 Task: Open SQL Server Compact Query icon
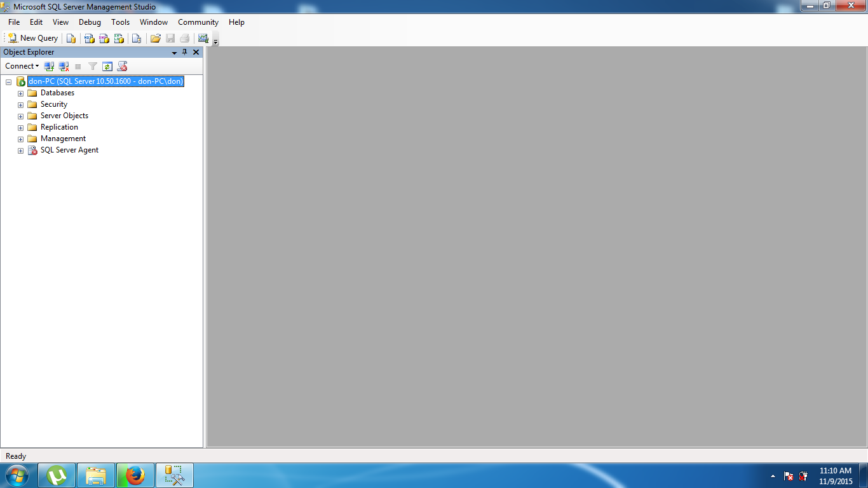136,38
